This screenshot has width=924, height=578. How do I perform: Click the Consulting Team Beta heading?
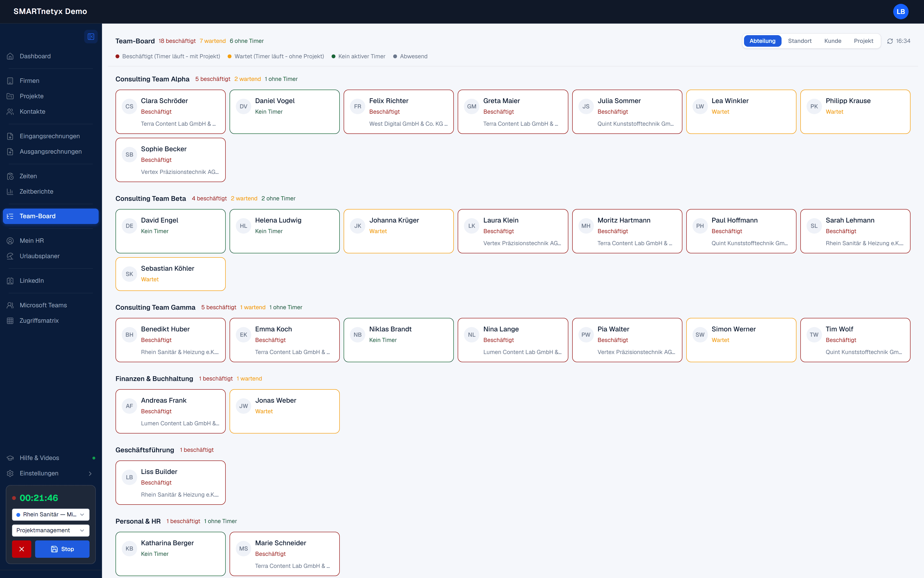pos(151,198)
